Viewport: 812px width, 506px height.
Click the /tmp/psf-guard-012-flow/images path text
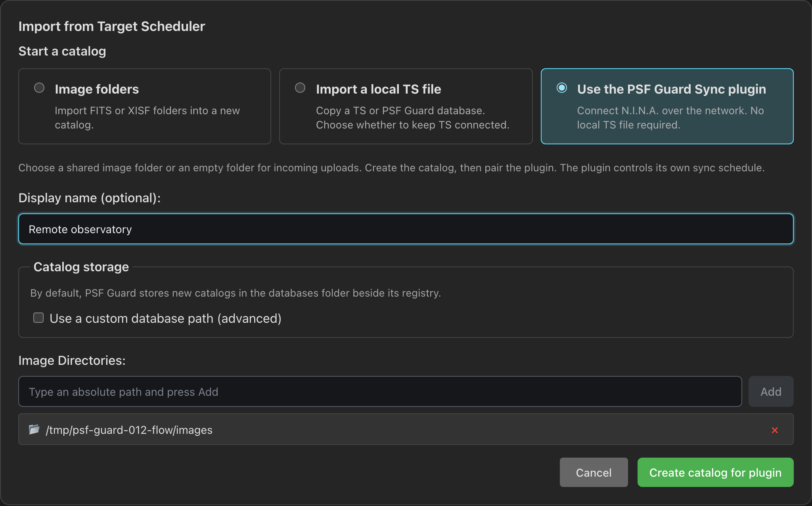[129, 430]
